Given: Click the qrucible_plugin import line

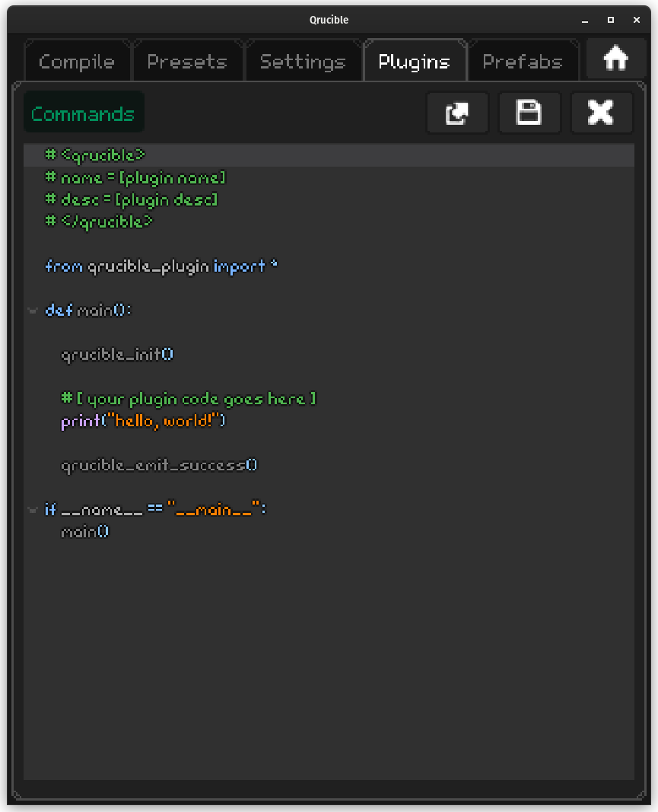Looking at the screenshot, I should [161, 266].
